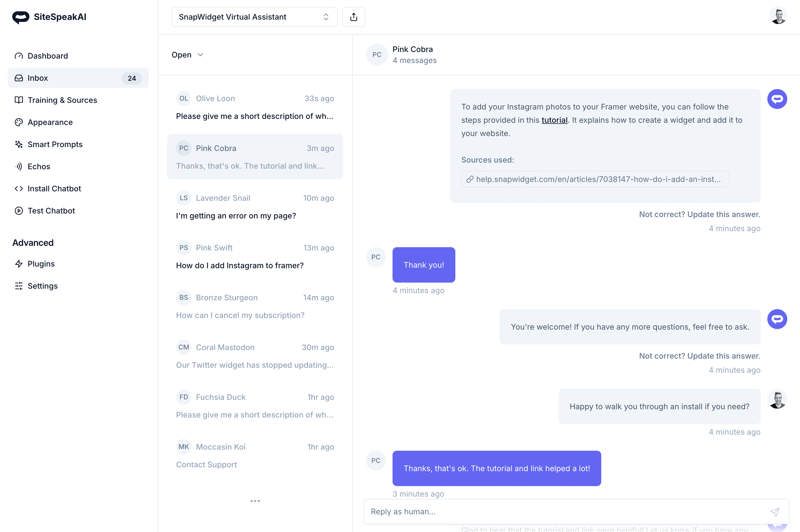The image size is (800, 532).
Task: Click the help.snapwidget.com source link
Action: 595,179
